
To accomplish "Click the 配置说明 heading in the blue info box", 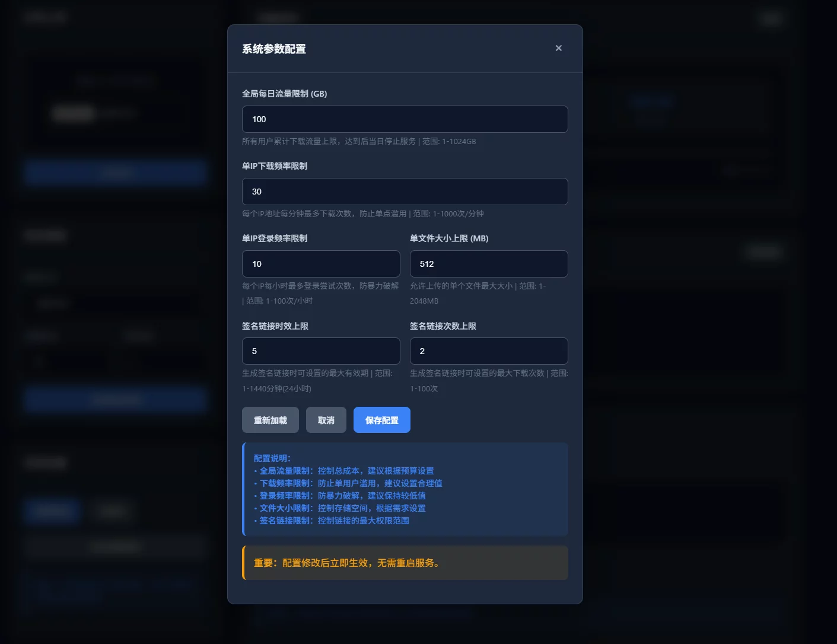I will click(272, 458).
